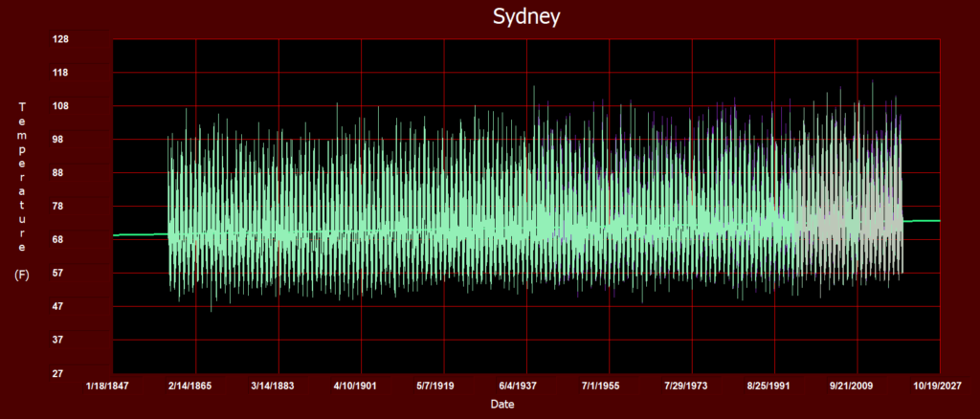
Task: Click the 9/21/2009 date tick label
Action: pyautogui.click(x=852, y=386)
